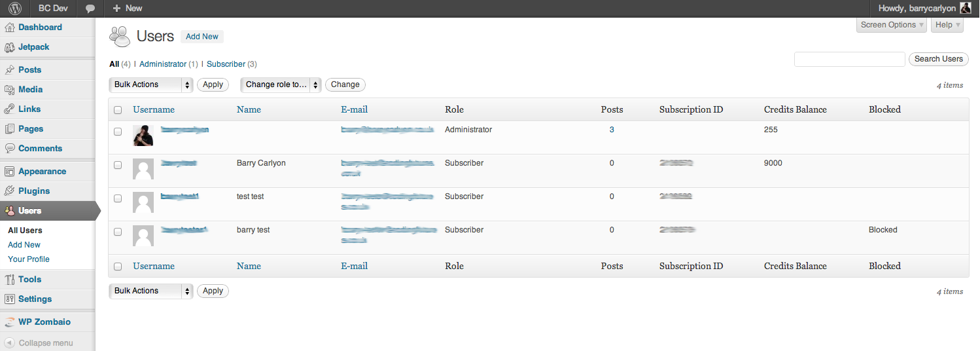Image resolution: width=980 pixels, height=351 pixels.
Task: Click the barrycarlyon avatar in admin bar
Action: tap(966, 9)
